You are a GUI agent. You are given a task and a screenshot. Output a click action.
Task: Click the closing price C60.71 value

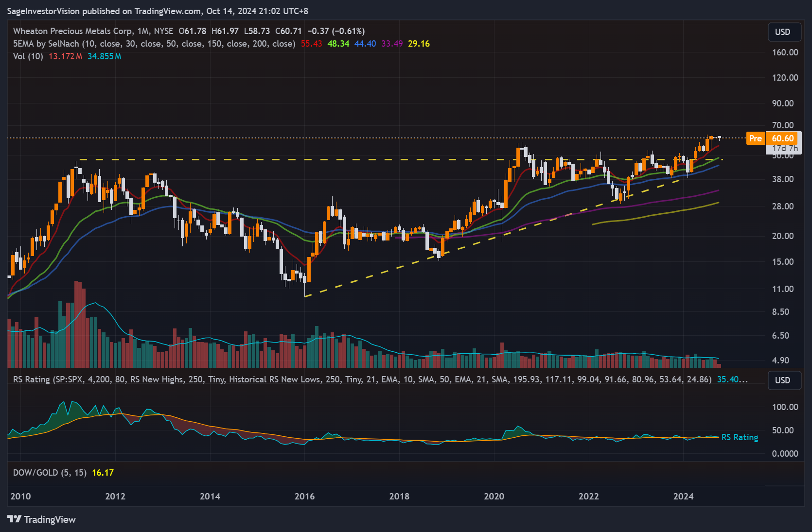288,31
